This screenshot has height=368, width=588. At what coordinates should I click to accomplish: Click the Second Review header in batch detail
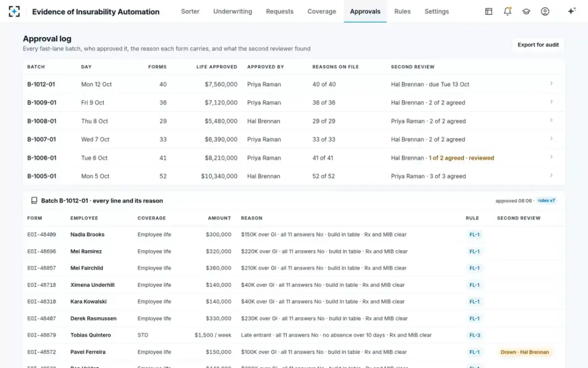click(518, 218)
